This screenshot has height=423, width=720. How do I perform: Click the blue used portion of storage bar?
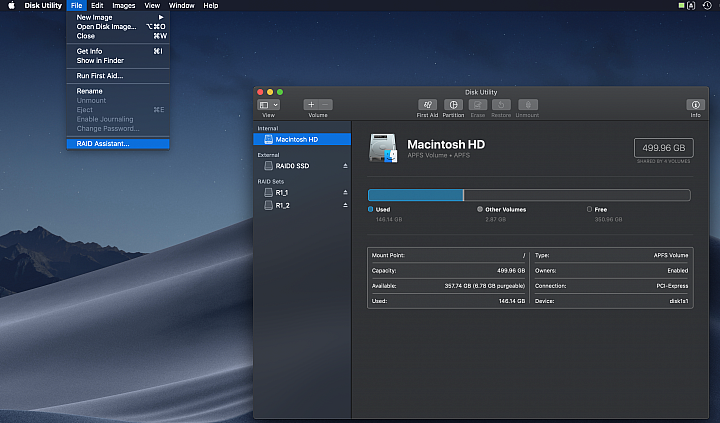(416, 195)
